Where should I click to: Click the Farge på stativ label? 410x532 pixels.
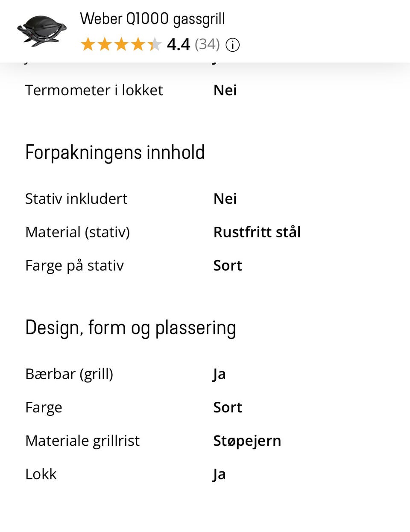click(74, 266)
